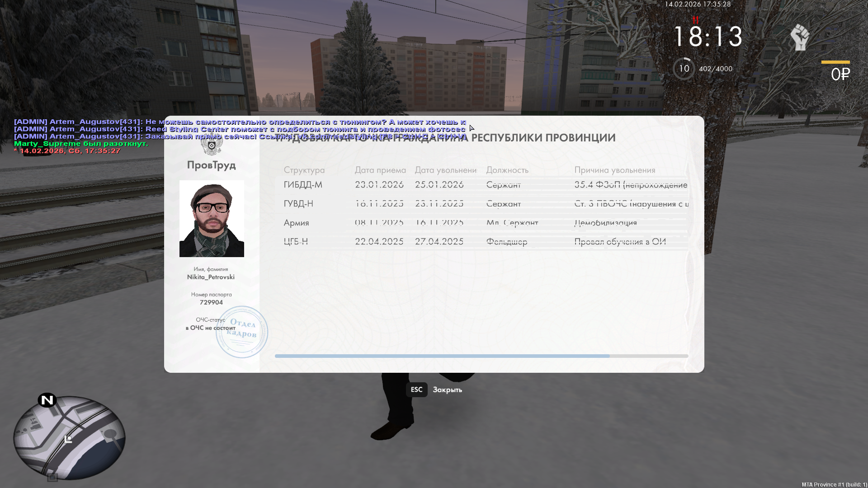Click the ПровТруд emblem crest

click(x=211, y=146)
